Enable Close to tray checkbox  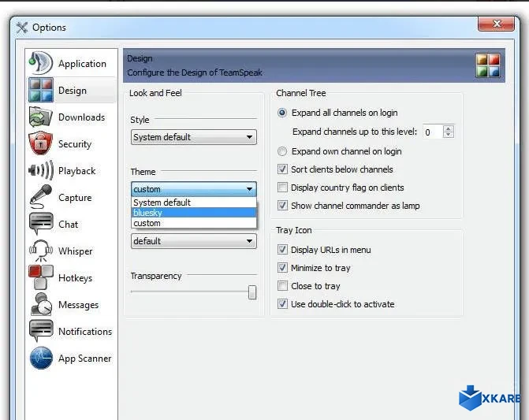click(282, 286)
